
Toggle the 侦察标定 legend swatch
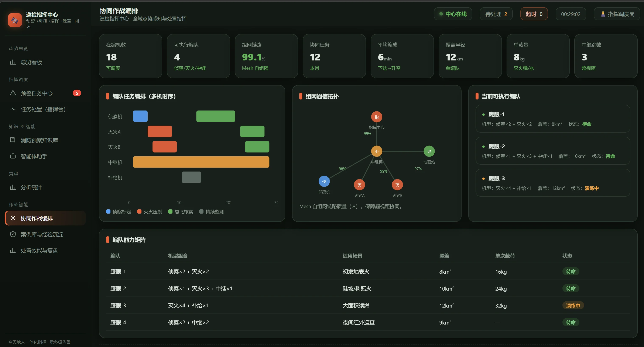tap(108, 211)
